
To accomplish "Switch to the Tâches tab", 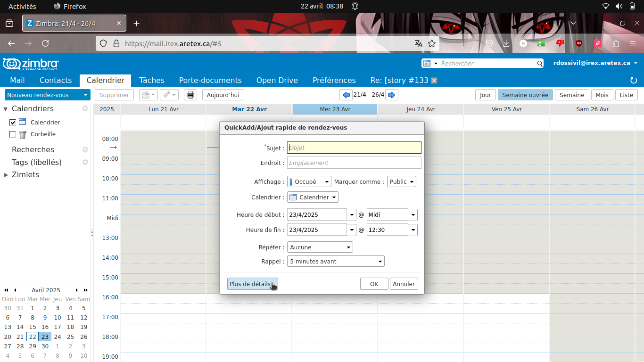I will 152,80.
